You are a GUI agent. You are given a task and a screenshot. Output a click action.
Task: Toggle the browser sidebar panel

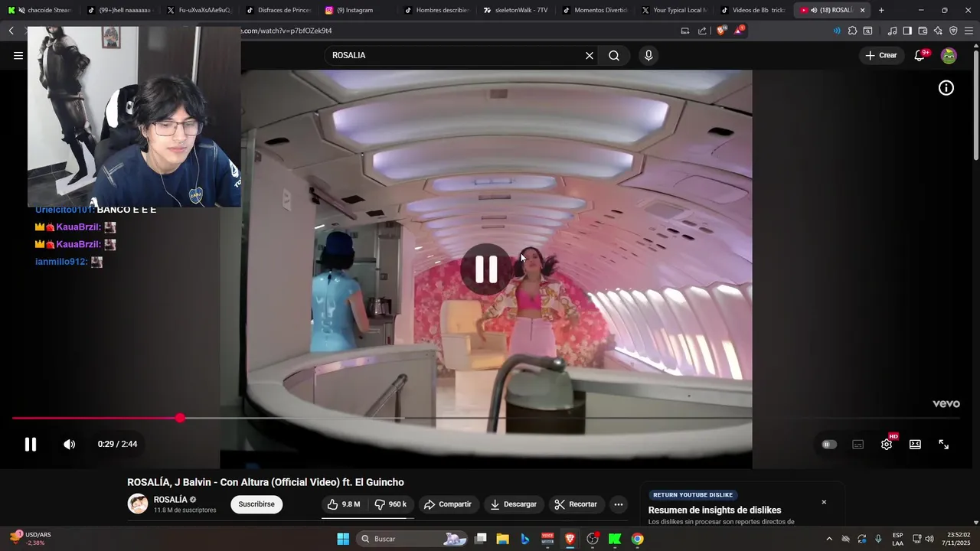[907, 31]
